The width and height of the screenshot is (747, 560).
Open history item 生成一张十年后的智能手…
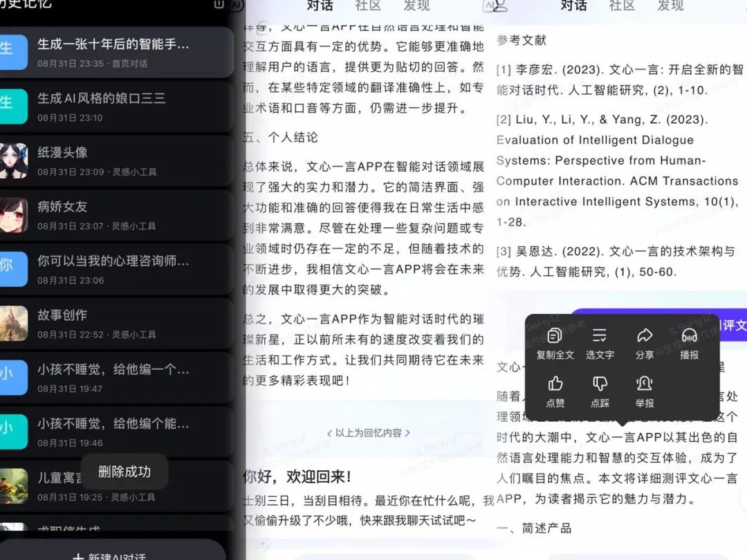point(117,52)
